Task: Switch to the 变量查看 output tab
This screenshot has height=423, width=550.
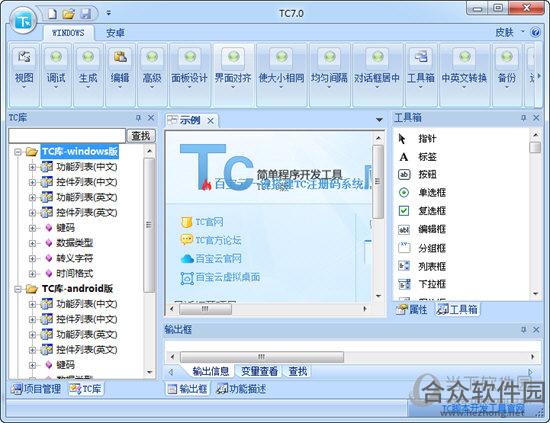Action: coord(259,371)
